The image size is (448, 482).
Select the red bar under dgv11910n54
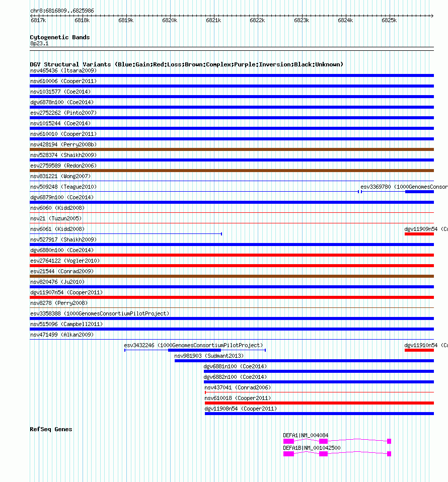419,350
